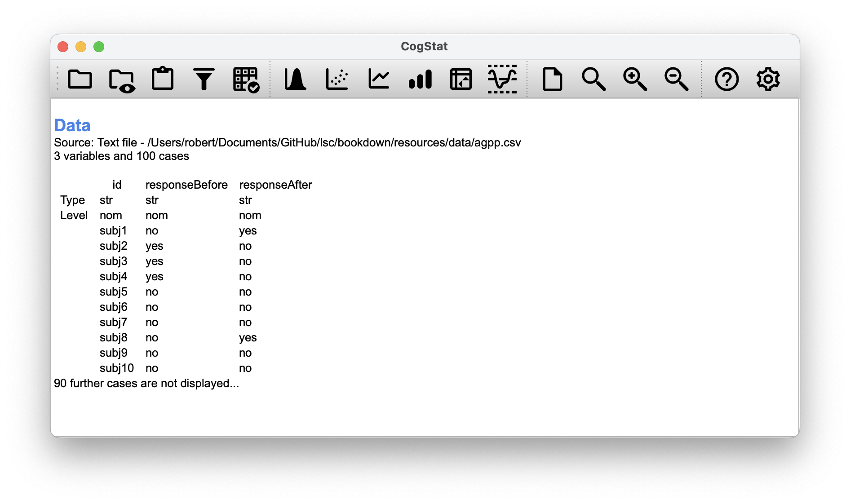The height and width of the screenshot is (504, 850).
Task: Clear results with the blank page icon
Action: point(552,80)
